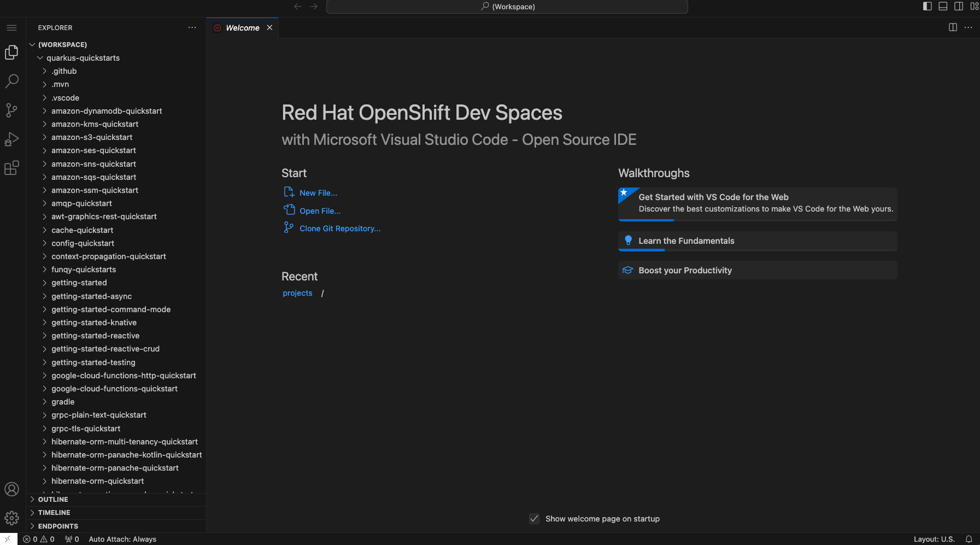Open the Customize Layout icon
This screenshot has width=980, height=545.
tap(974, 6)
